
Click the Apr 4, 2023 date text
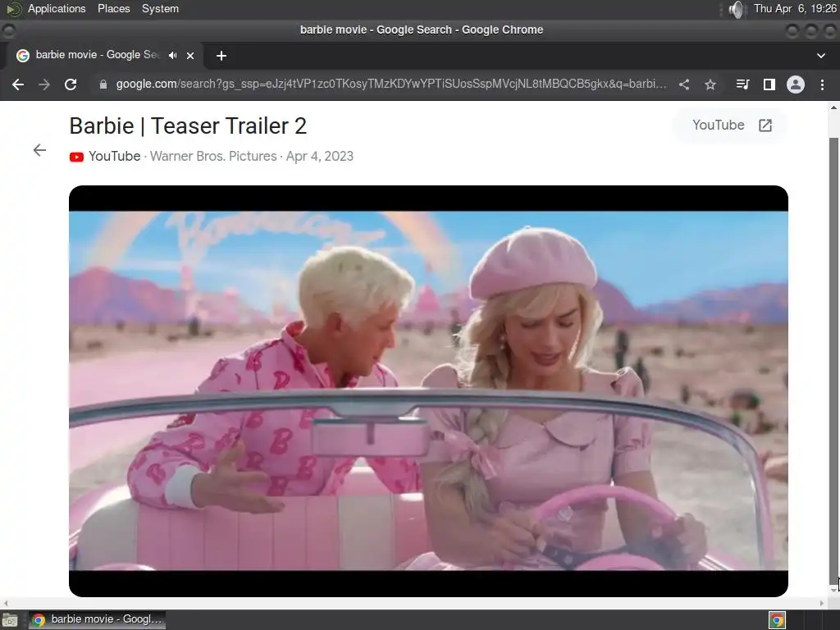320,156
